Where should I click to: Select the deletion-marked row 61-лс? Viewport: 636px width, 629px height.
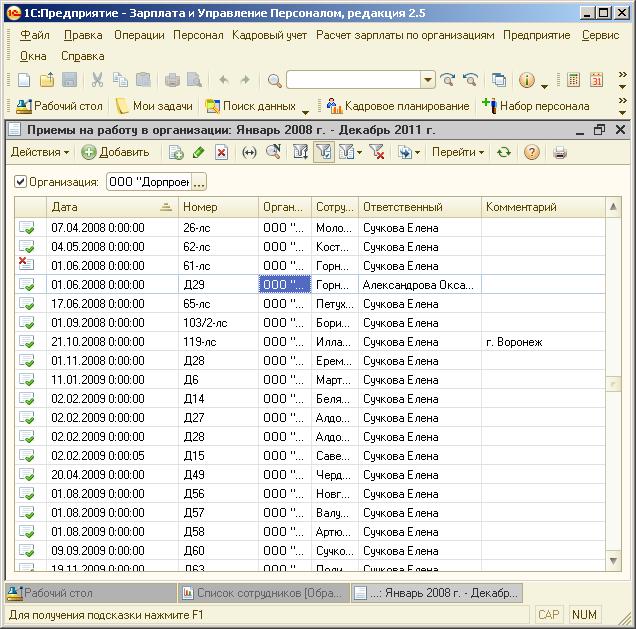point(310,266)
